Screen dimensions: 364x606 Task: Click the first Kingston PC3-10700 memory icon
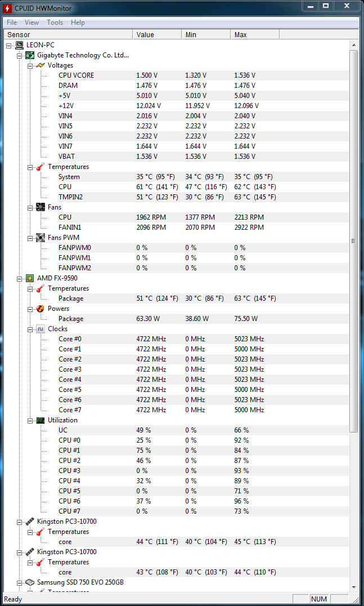(30, 522)
